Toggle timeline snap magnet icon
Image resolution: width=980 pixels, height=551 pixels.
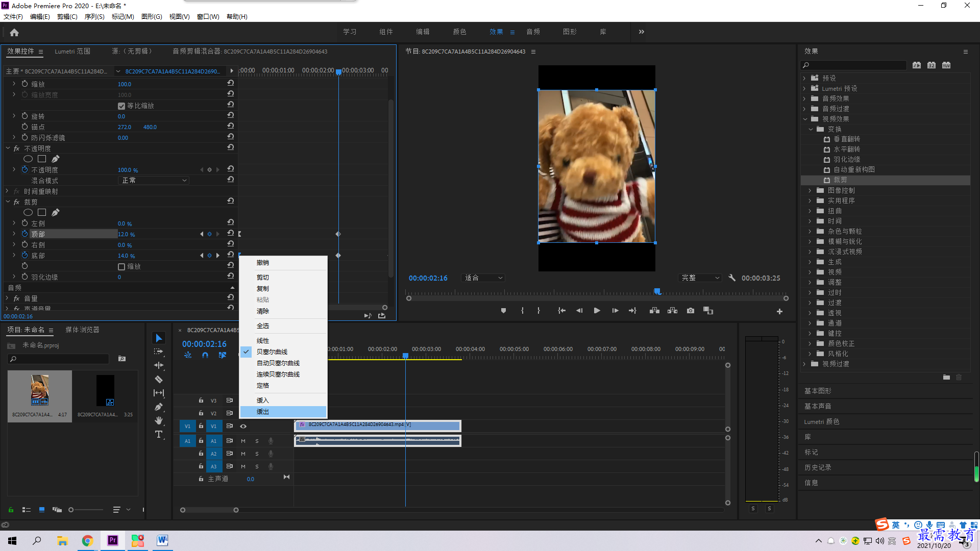click(205, 355)
